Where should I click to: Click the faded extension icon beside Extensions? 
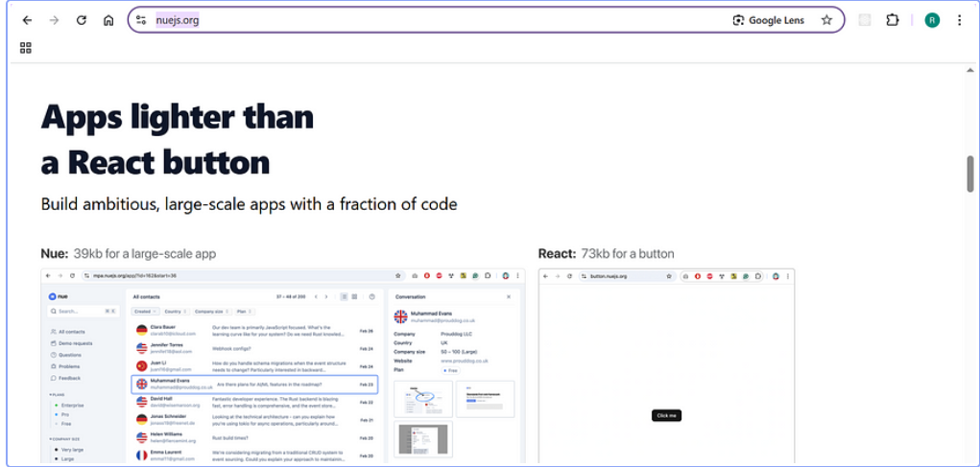[x=865, y=20]
